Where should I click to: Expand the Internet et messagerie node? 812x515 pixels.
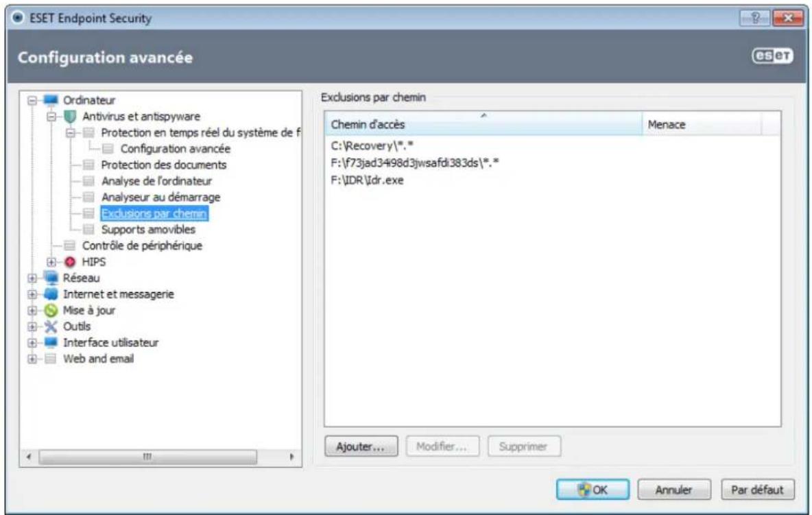coord(32,294)
